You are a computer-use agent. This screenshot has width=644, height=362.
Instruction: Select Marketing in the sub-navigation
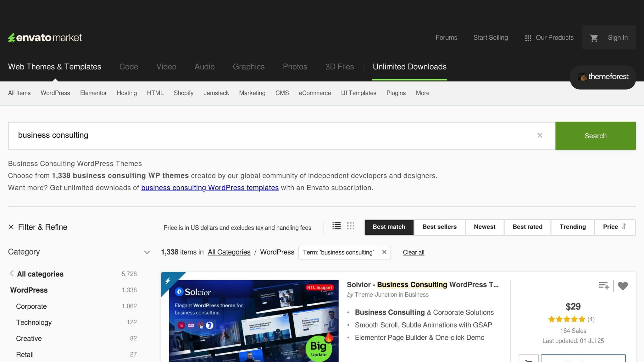point(252,93)
